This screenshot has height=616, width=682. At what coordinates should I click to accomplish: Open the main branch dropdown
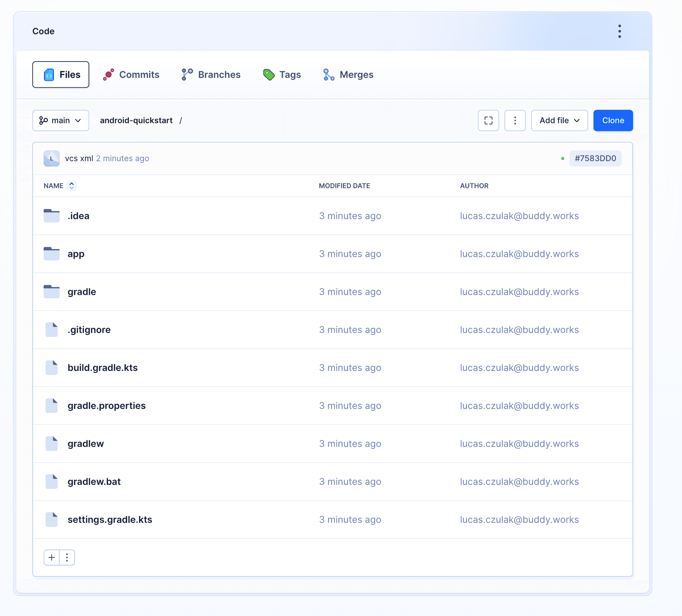(60, 120)
